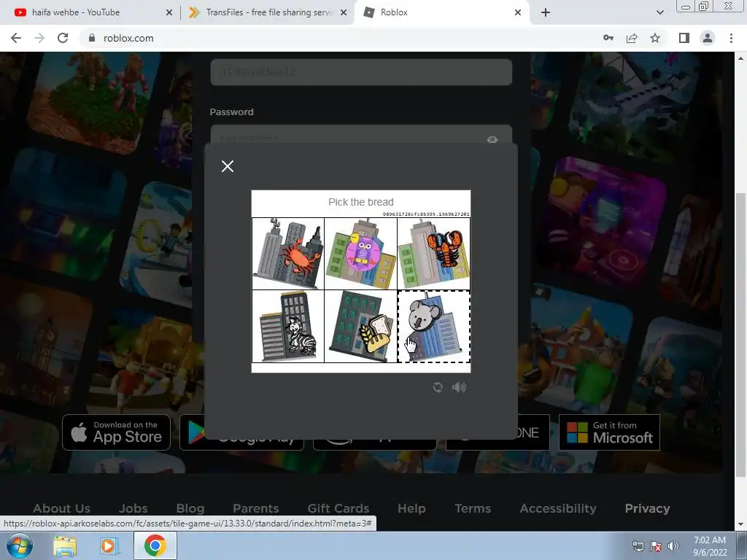Open the saved passwords key icon
747x560 pixels.
(608, 38)
